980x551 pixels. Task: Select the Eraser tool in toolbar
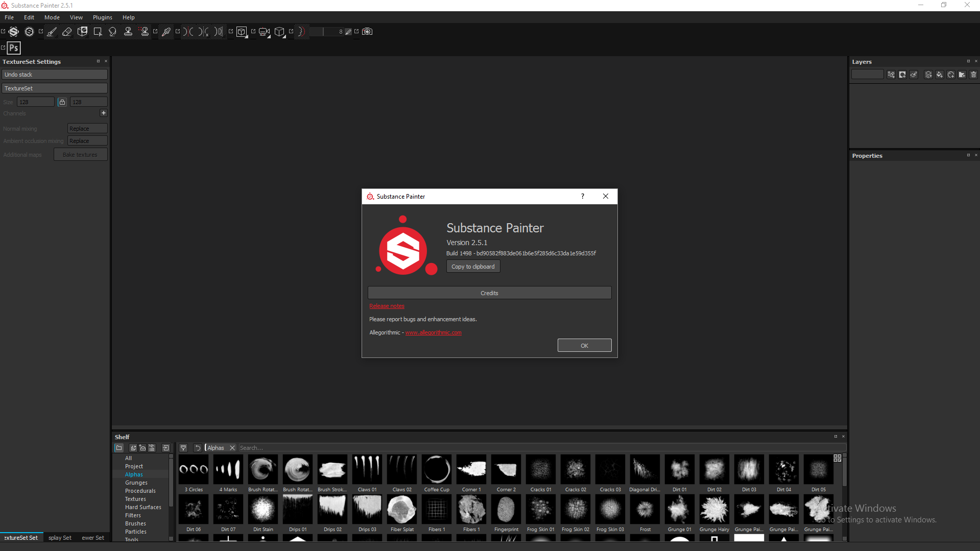[67, 32]
